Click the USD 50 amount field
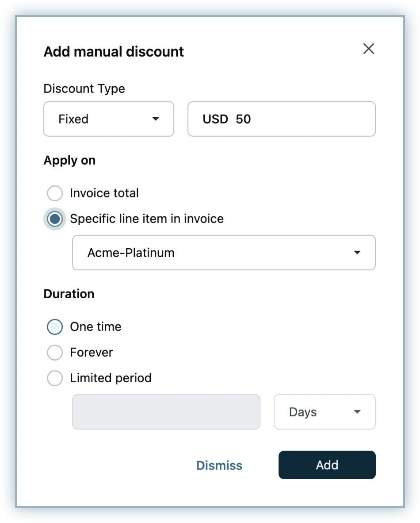The height and width of the screenshot is (523, 420). pyautogui.click(x=281, y=119)
